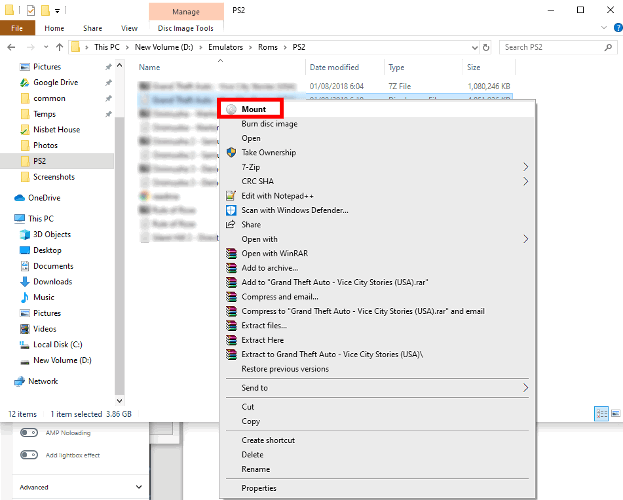This screenshot has width=623, height=500.
Task: Expand the CRC SHA submenu
Action: pyautogui.click(x=526, y=181)
